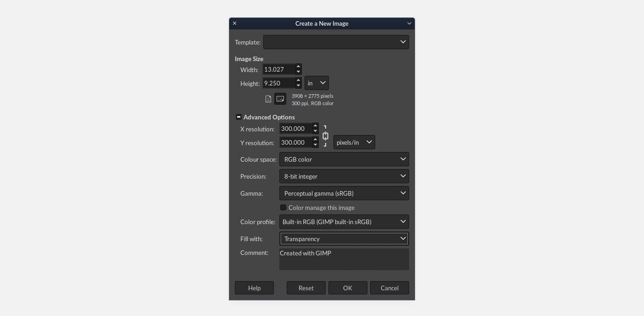This screenshot has width=644, height=316.
Task: Click into the X resolution field
Action: [x=295, y=129]
